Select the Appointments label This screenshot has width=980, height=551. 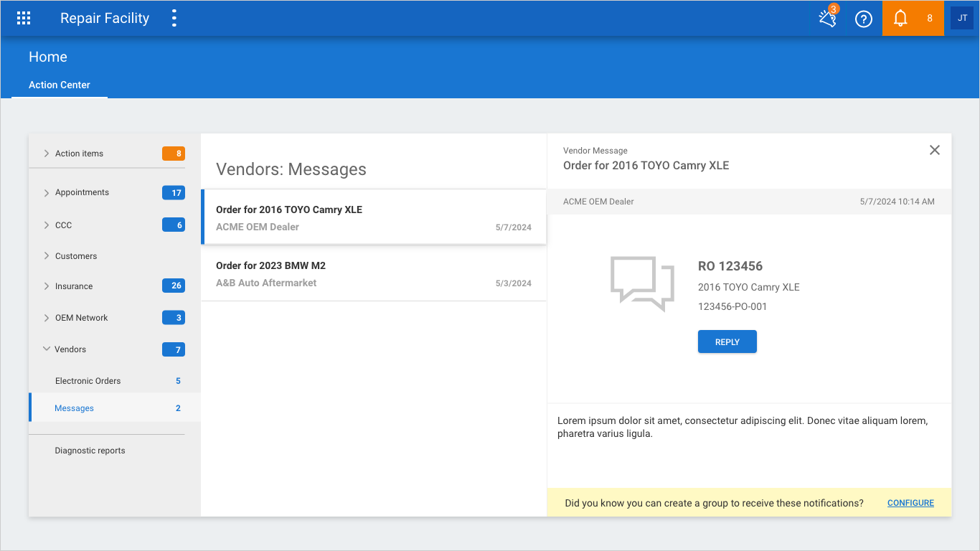pyautogui.click(x=82, y=192)
